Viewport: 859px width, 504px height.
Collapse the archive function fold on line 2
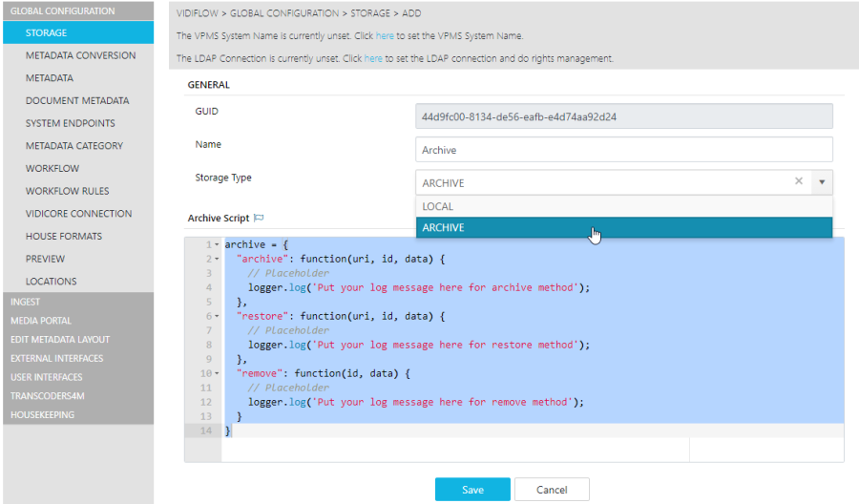[x=217, y=259]
